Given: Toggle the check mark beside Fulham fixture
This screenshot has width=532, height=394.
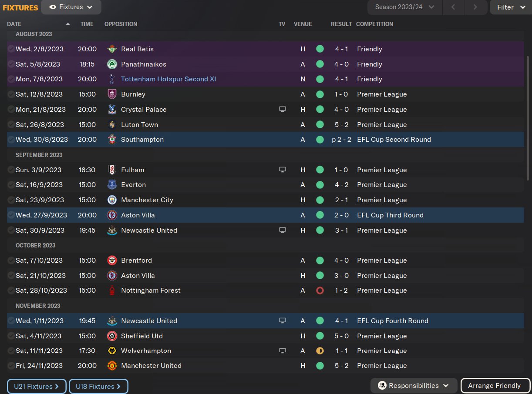Looking at the screenshot, I should point(11,170).
